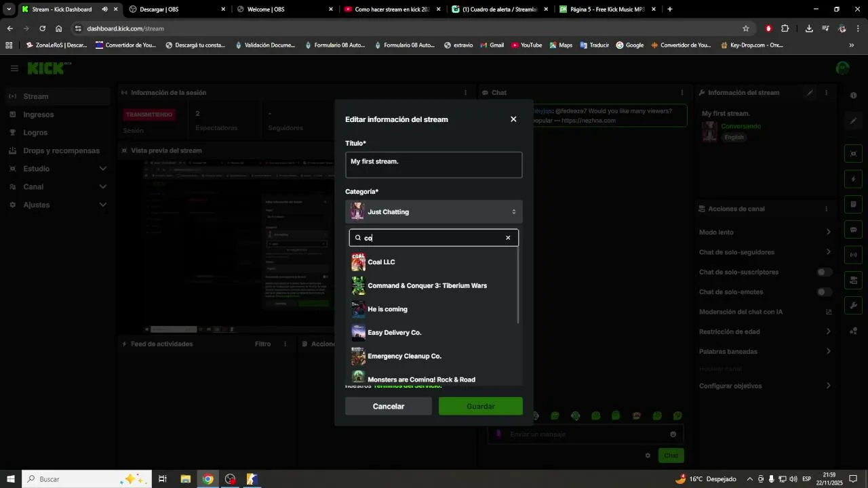Mute the Kick Dashboard tab audio icon
Viewport: 868px width, 488px height.
[104, 9]
